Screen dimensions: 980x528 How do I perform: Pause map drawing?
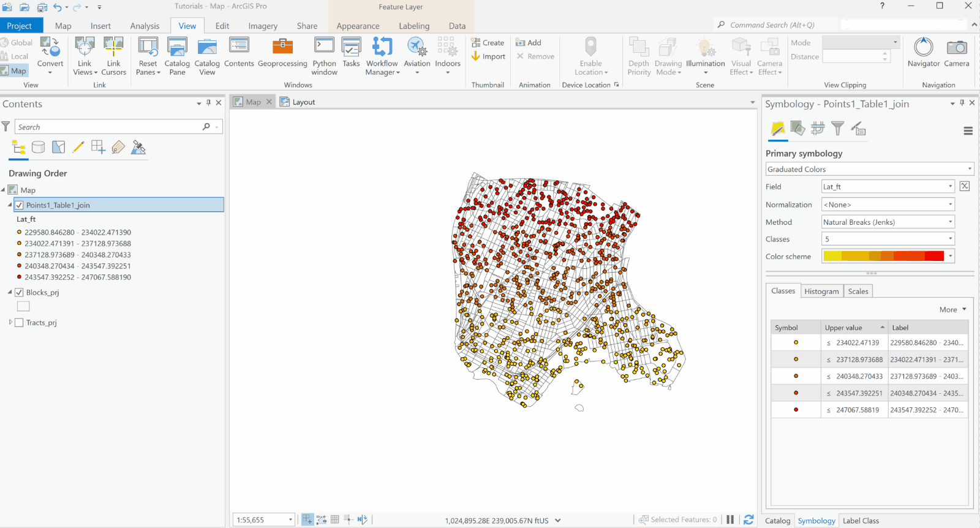coord(730,519)
